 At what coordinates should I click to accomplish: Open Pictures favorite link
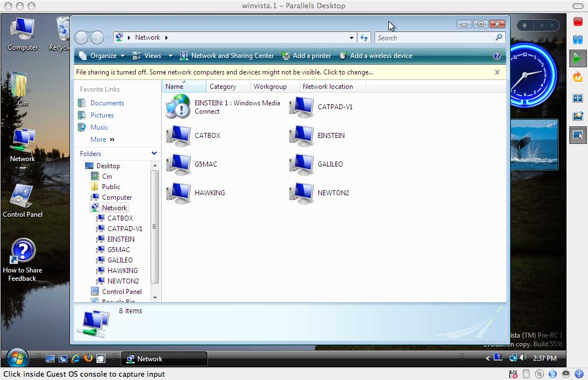tap(95, 115)
